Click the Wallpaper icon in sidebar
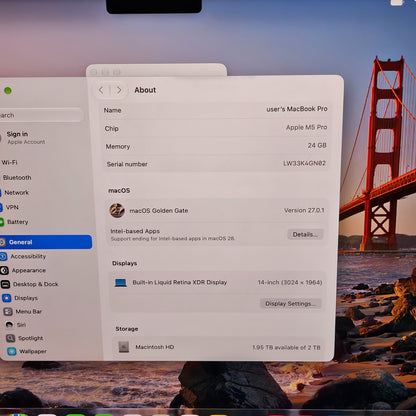 click(12, 351)
